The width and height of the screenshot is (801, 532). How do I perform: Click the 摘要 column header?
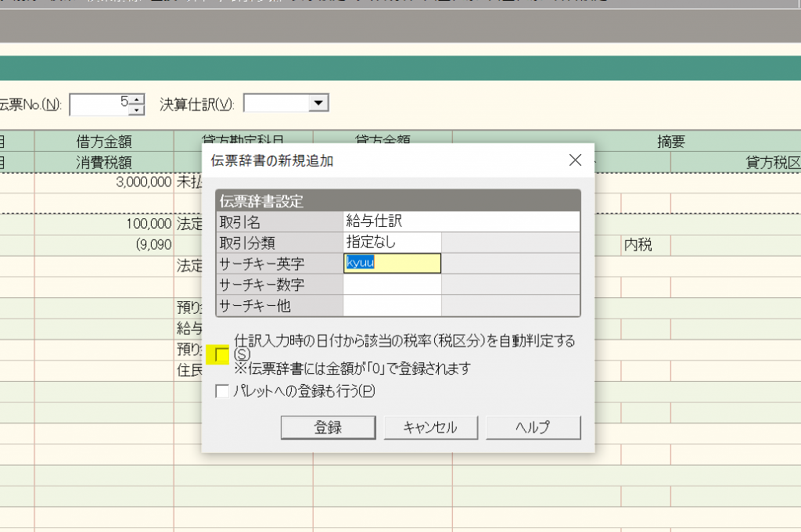coord(670,141)
